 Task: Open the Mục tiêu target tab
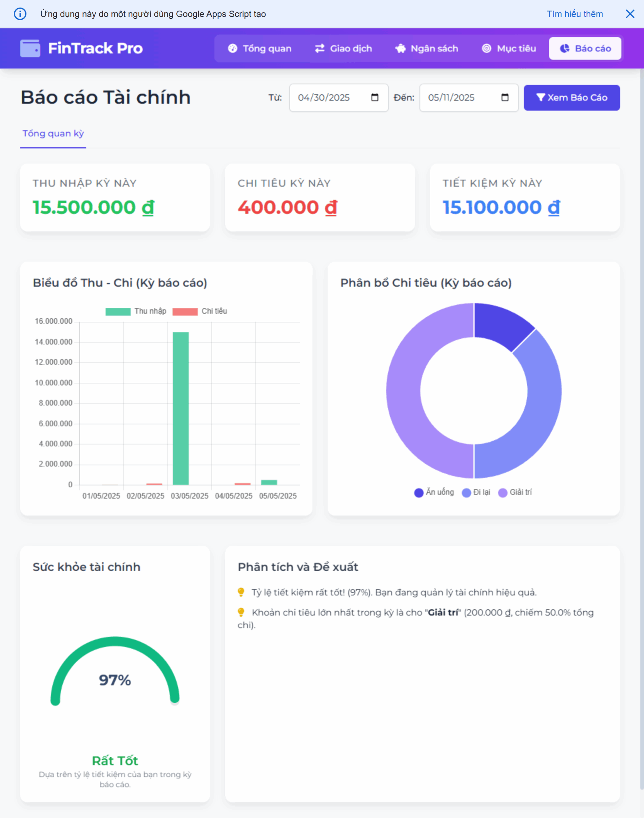point(508,48)
